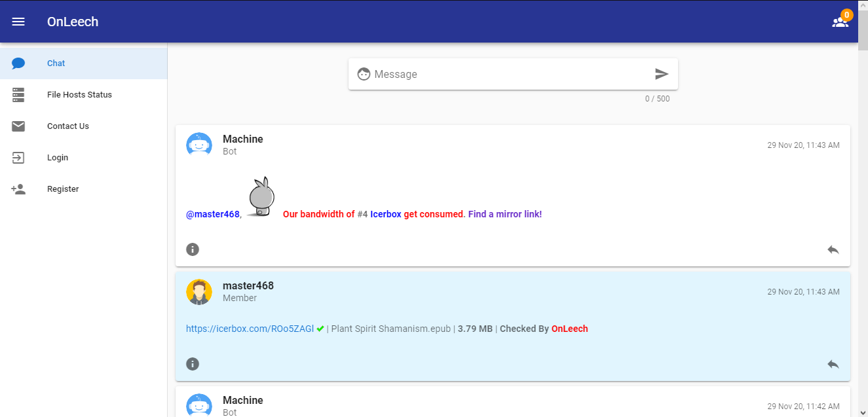Open the hamburger navigation menu
The width and height of the screenshot is (868, 417).
click(18, 22)
